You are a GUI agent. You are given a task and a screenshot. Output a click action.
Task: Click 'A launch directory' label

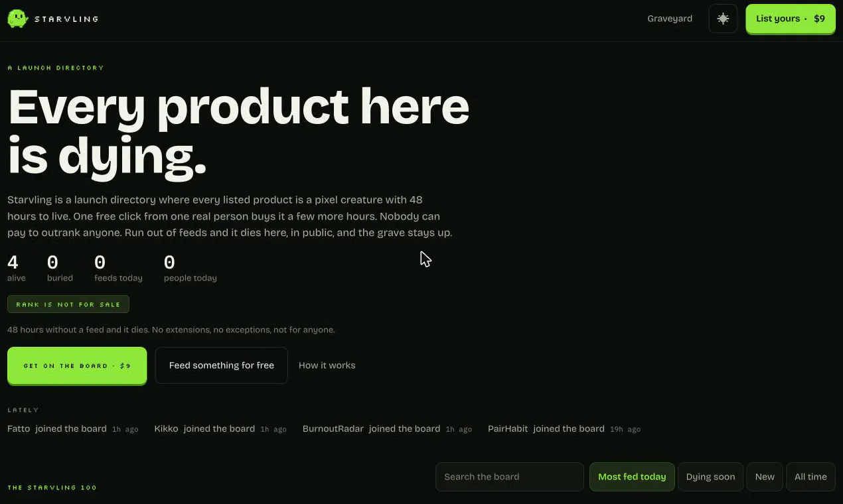pyautogui.click(x=56, y=68)
